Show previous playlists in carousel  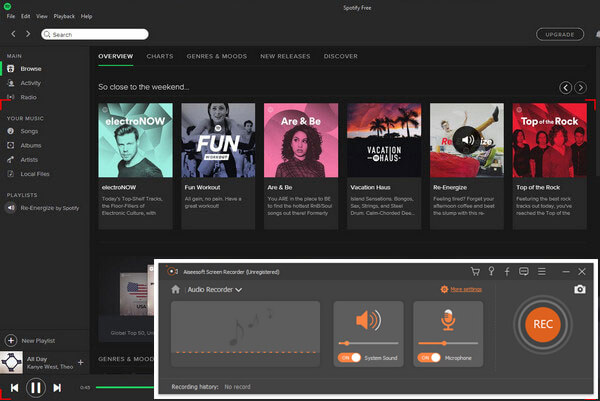tap(566, 88)
